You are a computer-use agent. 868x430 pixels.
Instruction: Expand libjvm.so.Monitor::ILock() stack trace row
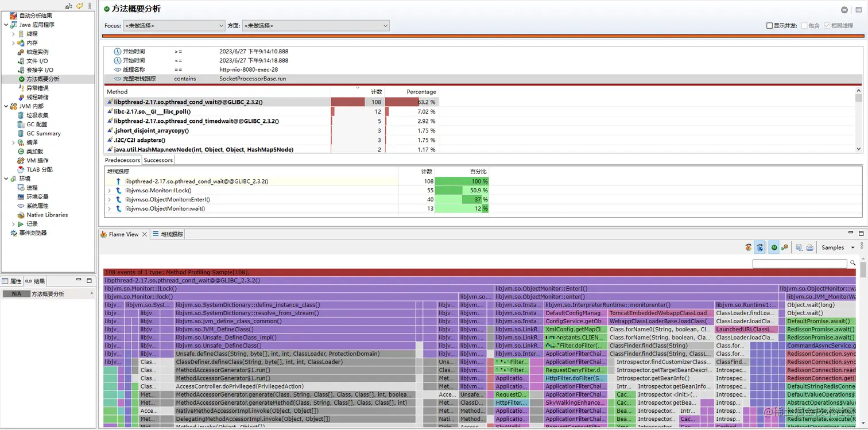(x=110, y=191)
